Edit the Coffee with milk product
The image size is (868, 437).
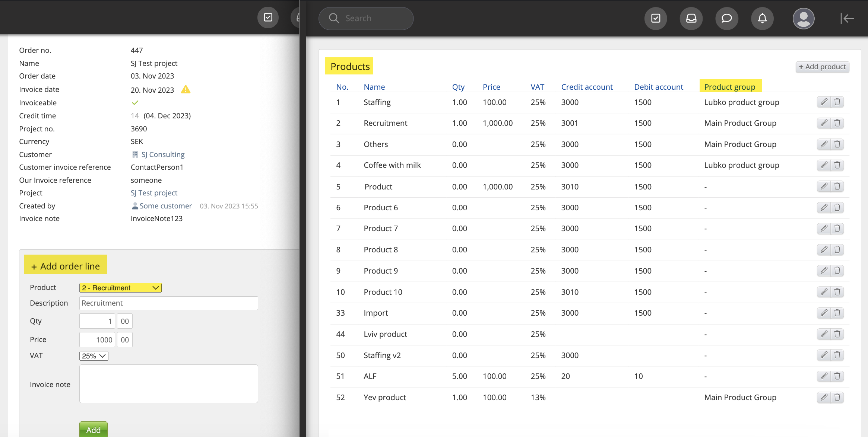pos(824,165)
